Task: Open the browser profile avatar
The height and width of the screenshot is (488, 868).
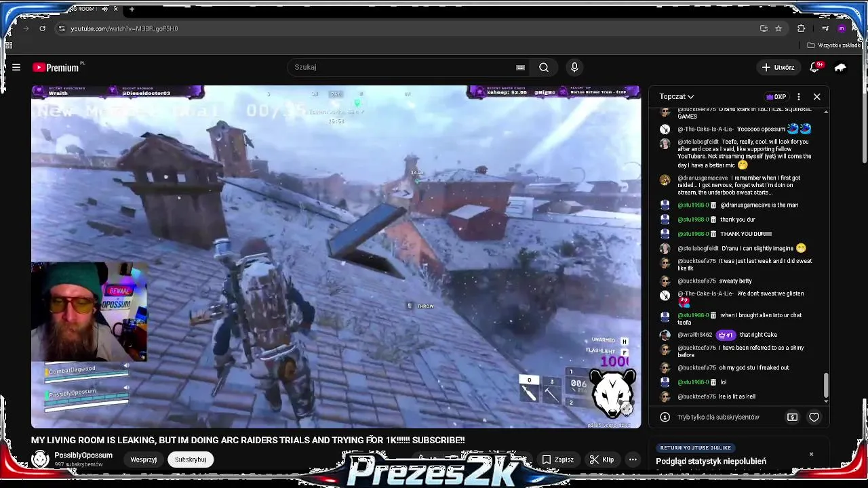Action: pos(842,28)
